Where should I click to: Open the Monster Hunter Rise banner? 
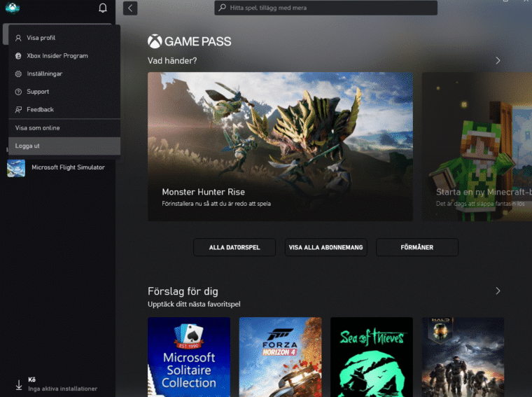[x=280, y=146]
